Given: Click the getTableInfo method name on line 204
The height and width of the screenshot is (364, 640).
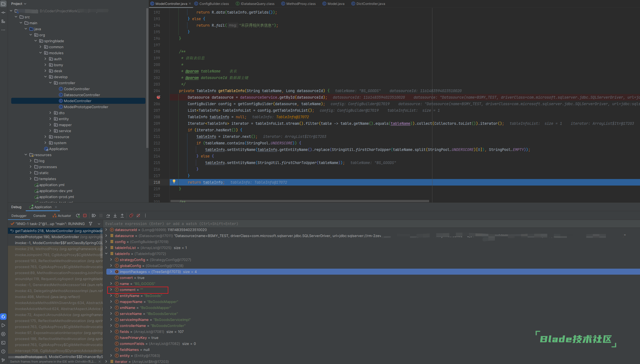Looking at the screenshot, I should click(231, 91).
